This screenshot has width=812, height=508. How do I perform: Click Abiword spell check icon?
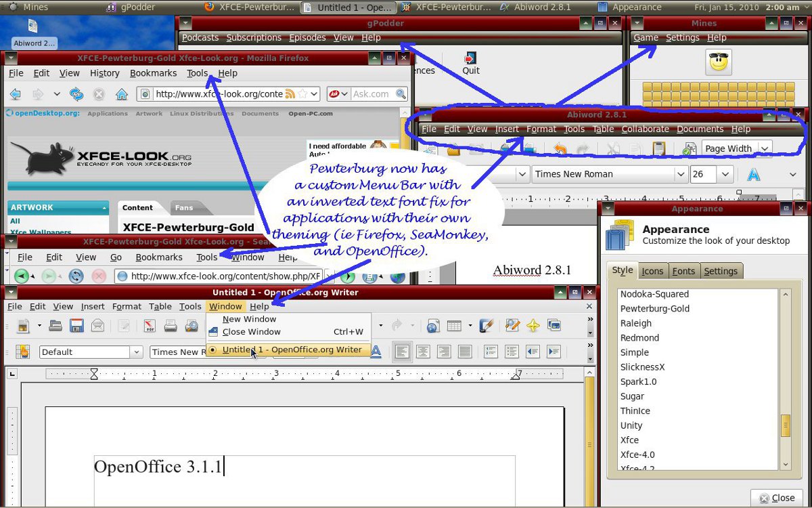690,149
